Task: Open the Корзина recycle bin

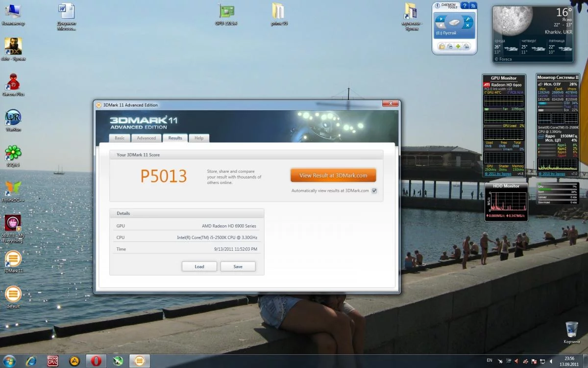Action: [571, 332]
